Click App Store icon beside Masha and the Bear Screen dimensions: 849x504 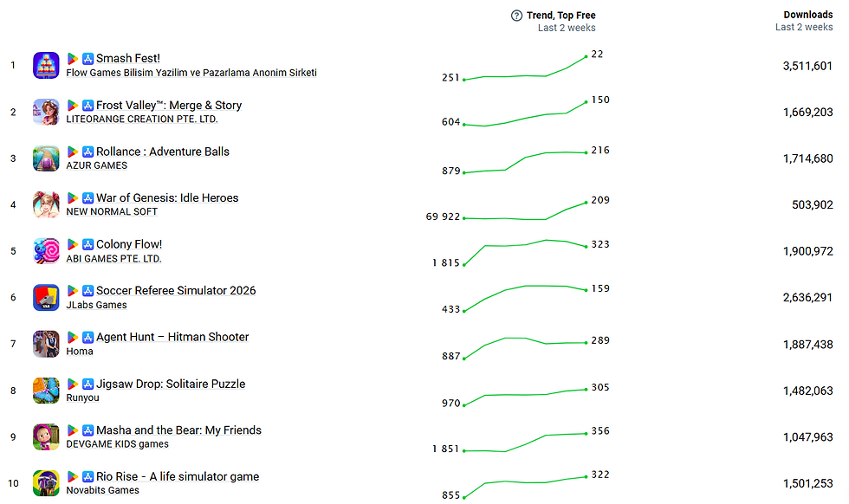87,430
